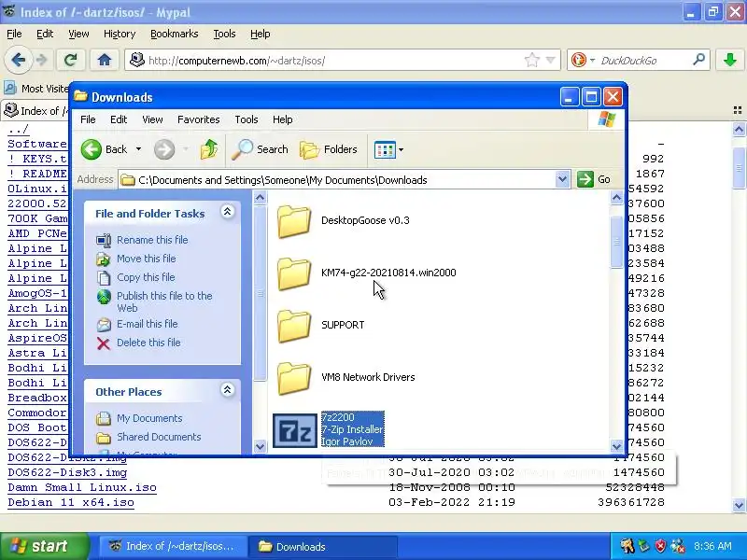Click the red shield security tray icon
Viewport: 747px width, 560px height.
[660, 546]
